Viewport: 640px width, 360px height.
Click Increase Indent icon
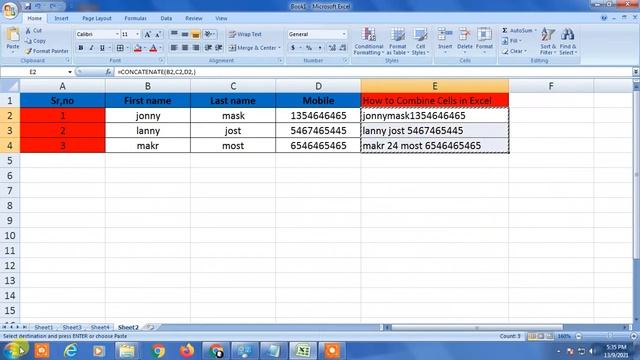click(219, 48)
